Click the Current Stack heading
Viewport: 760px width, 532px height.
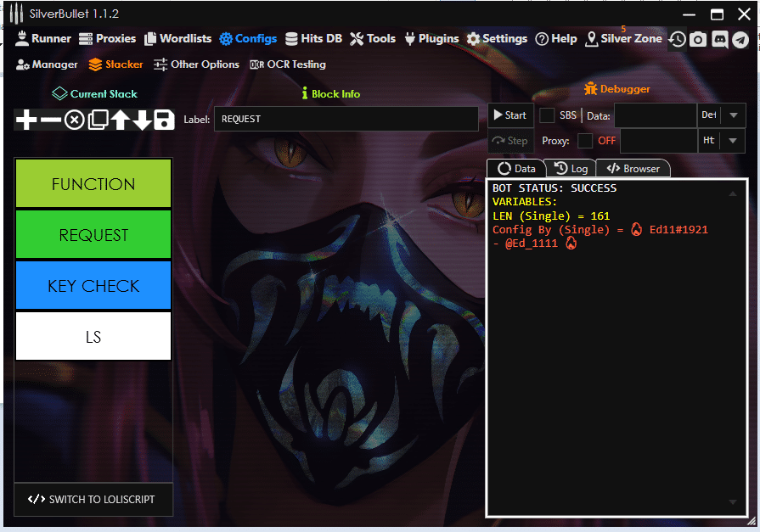click(x=95, y=94)
